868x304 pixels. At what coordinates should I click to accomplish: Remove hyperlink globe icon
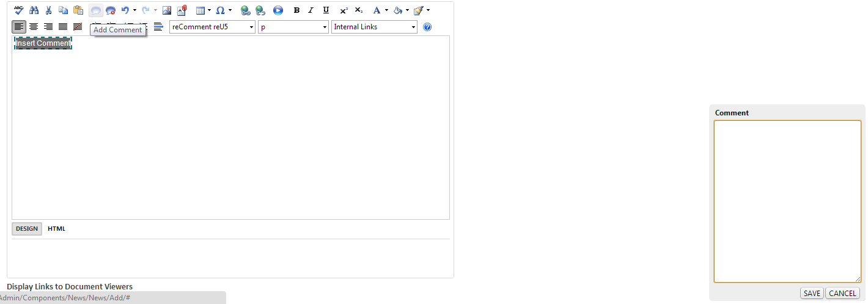pos(260,10)
